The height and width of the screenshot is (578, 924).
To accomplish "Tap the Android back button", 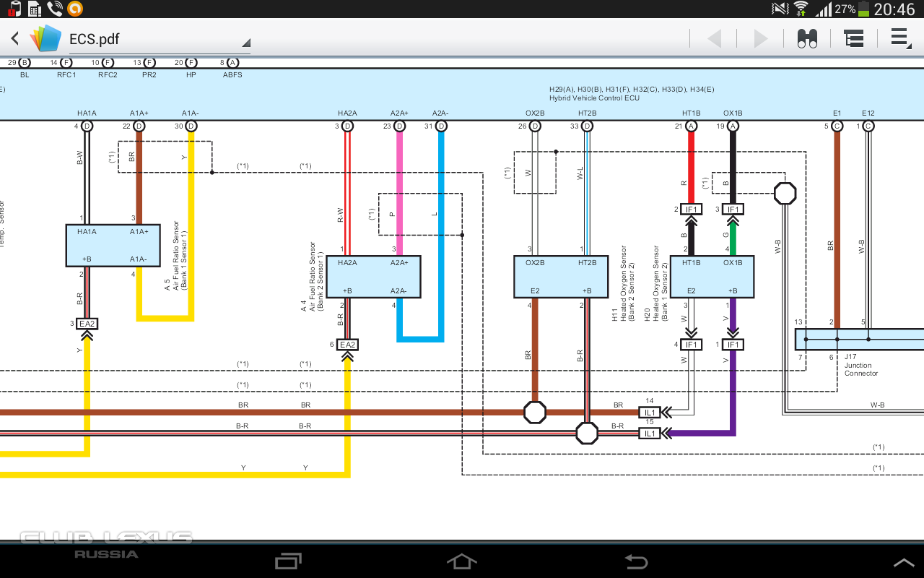I will tap(635, 561).
